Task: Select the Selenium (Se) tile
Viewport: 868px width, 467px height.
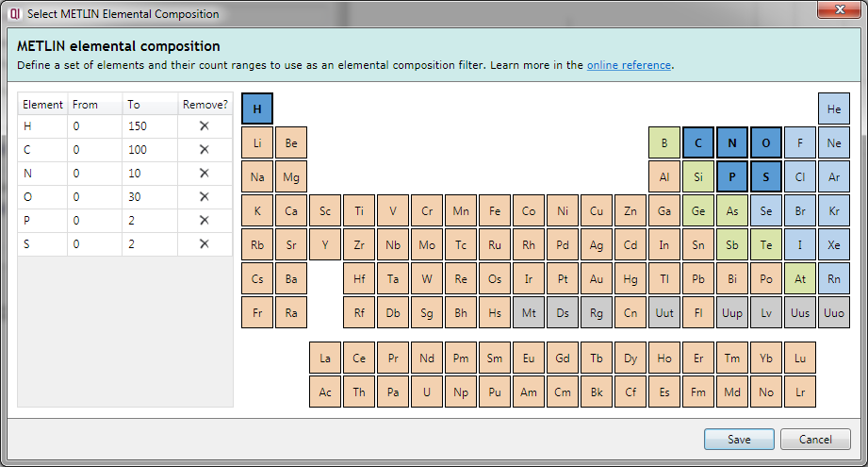Action: 766,210
